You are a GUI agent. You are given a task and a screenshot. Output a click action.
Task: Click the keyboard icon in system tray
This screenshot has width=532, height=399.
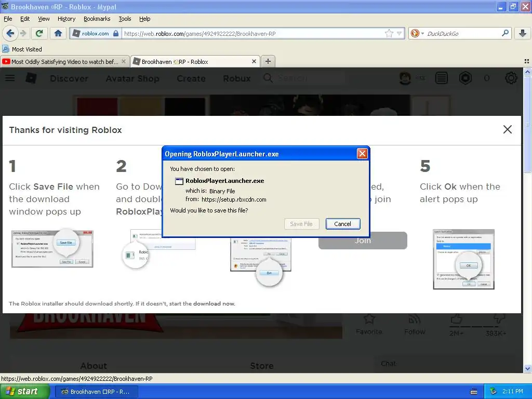coord(474,392)
